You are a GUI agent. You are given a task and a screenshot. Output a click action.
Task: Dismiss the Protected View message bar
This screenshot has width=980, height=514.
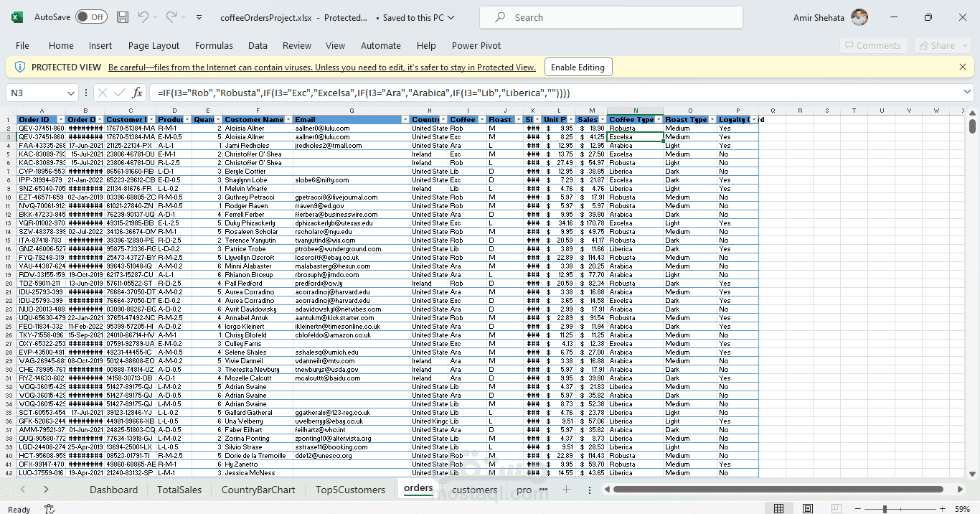[963, 67]
